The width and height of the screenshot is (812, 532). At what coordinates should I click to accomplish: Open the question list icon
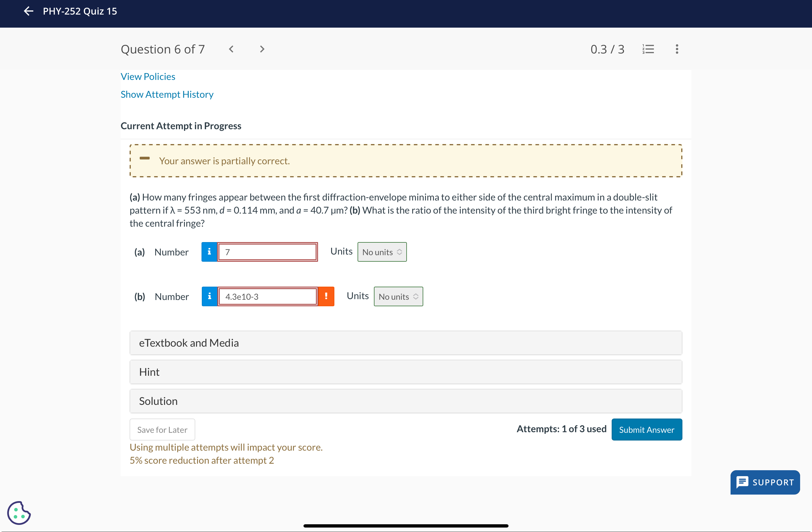pos(648,49)
